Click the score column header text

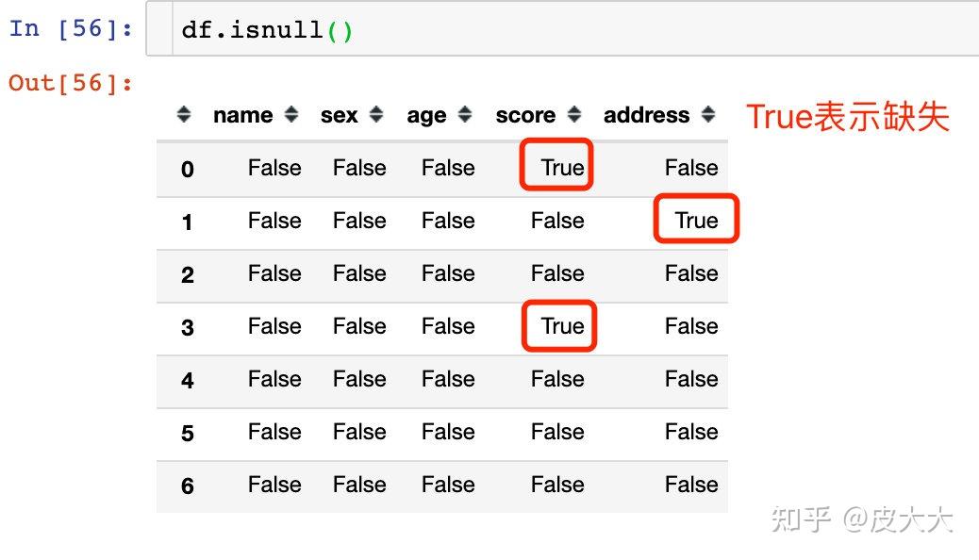coord(525,115)
